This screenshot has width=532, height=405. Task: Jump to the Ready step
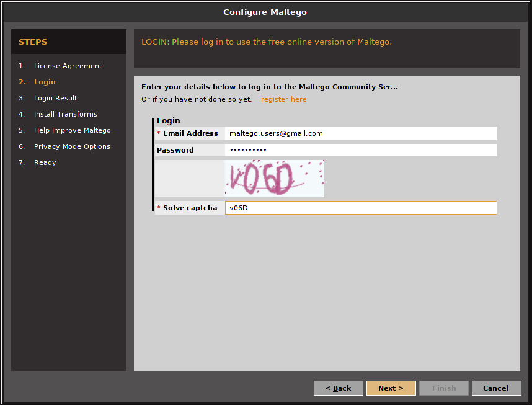(x=45, y=162)
